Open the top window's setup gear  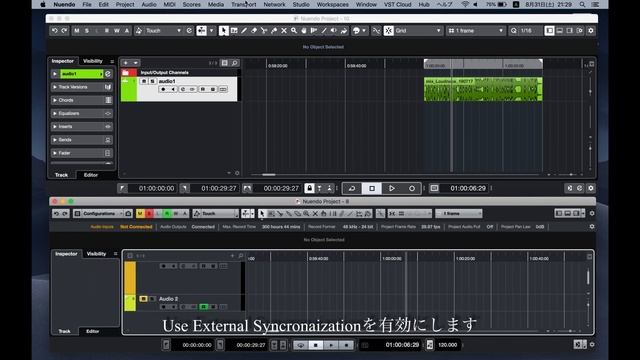[591, 31]
